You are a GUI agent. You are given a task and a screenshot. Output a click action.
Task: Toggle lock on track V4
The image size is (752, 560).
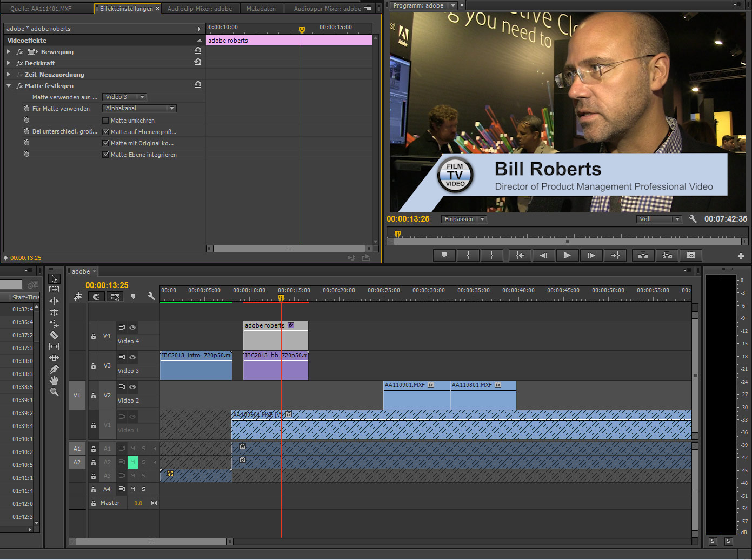point(94,336)
